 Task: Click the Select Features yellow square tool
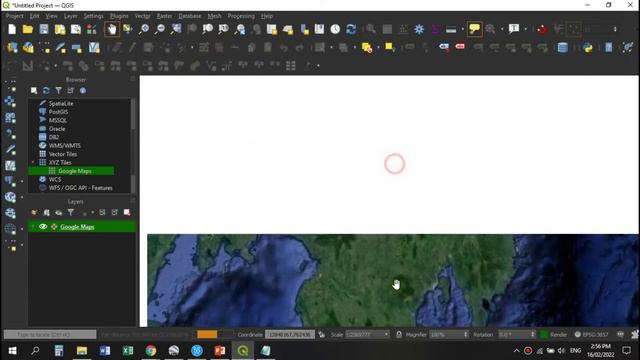pos(389,47)
